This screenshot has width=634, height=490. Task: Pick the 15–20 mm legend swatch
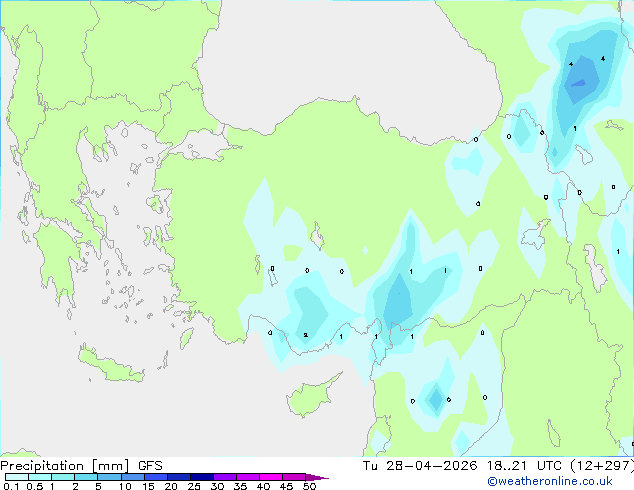(x=155, y=477)
